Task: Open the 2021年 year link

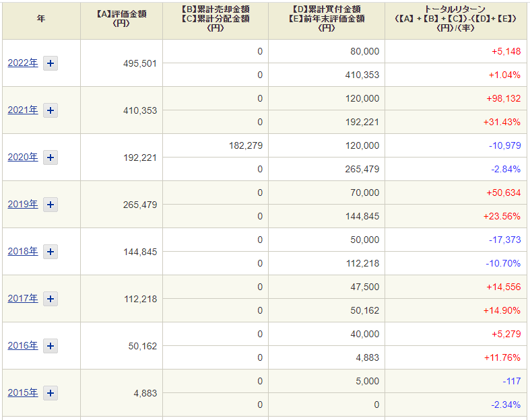Action: click(x=23, y=110)
